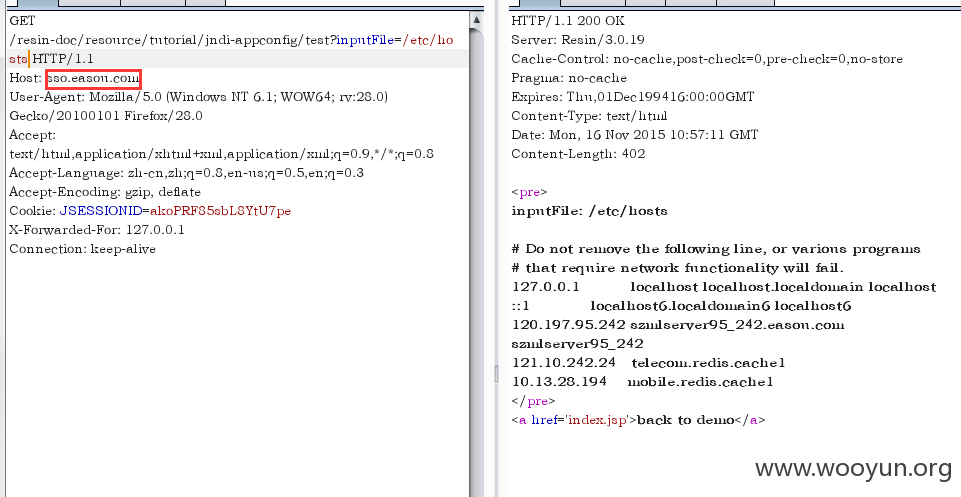961x497 pixels.
Task: Click the JSESSIONID cookie name
Action: (x=101, y=211)
